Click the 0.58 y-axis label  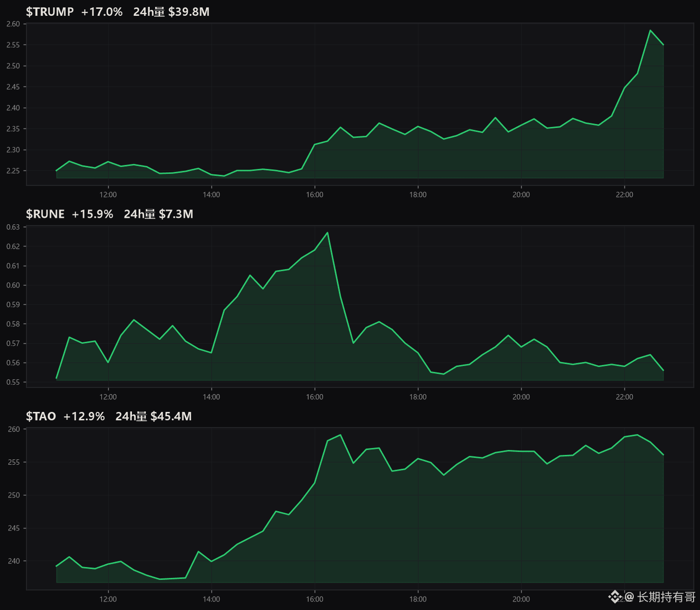point(13,324)
